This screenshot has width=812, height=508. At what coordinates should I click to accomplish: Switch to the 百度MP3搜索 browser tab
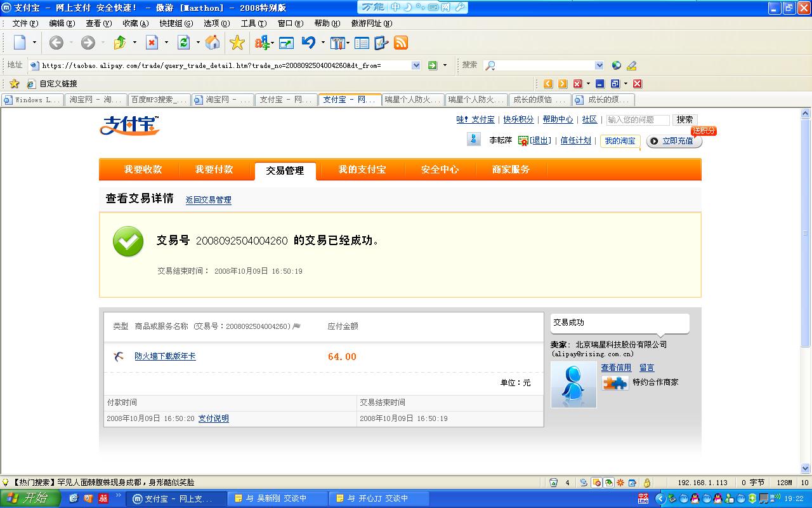pyautogui.click(x=159, y=100)
